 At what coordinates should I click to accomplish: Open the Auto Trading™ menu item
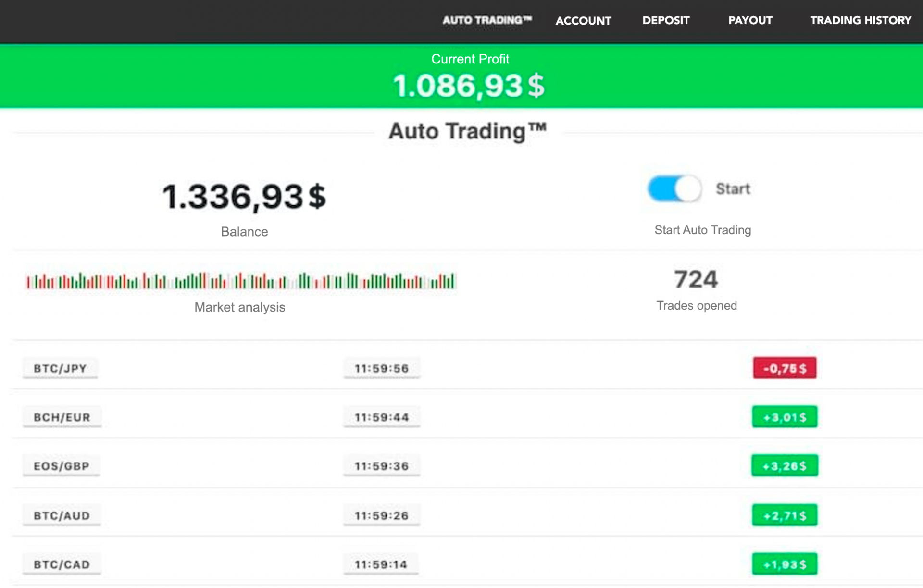click(x=487, y=20)
